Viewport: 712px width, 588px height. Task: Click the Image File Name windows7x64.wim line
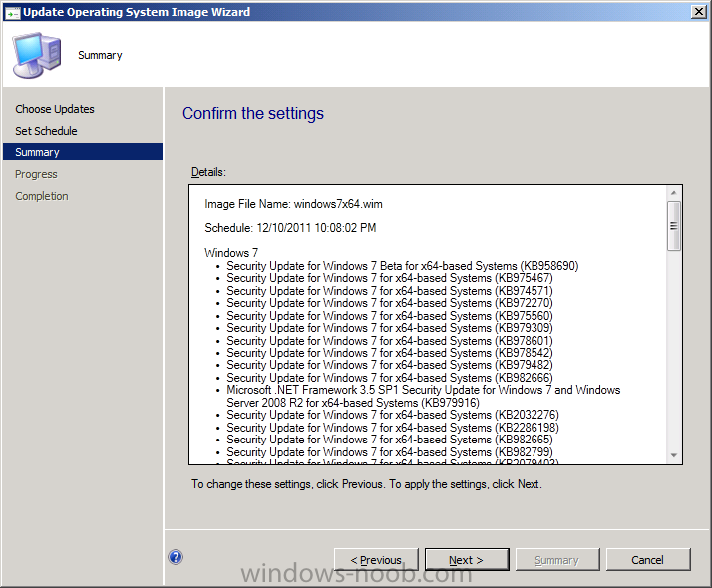(x=293, y=204)
